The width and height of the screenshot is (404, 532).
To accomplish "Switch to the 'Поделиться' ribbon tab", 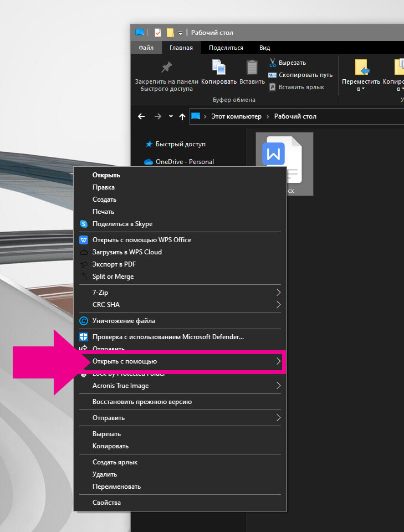I will coord(226,48).
